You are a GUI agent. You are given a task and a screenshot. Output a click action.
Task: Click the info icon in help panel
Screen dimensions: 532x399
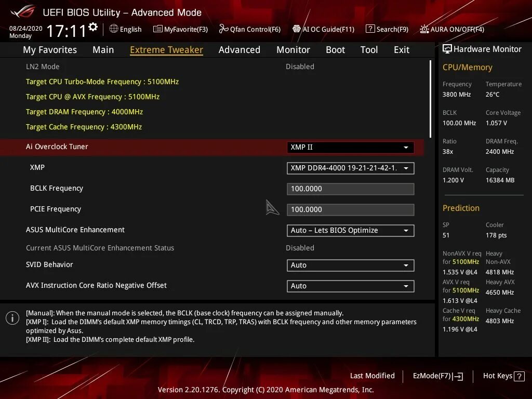(x=12, y=318)
